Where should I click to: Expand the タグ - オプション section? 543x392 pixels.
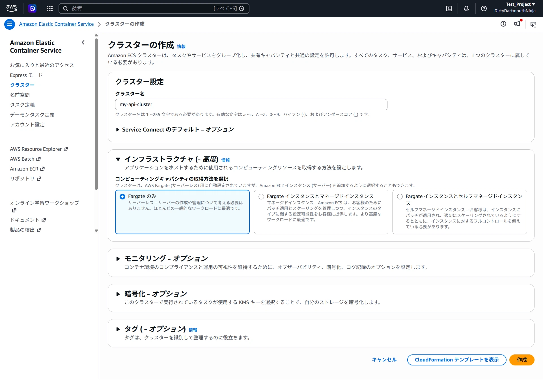118,329
